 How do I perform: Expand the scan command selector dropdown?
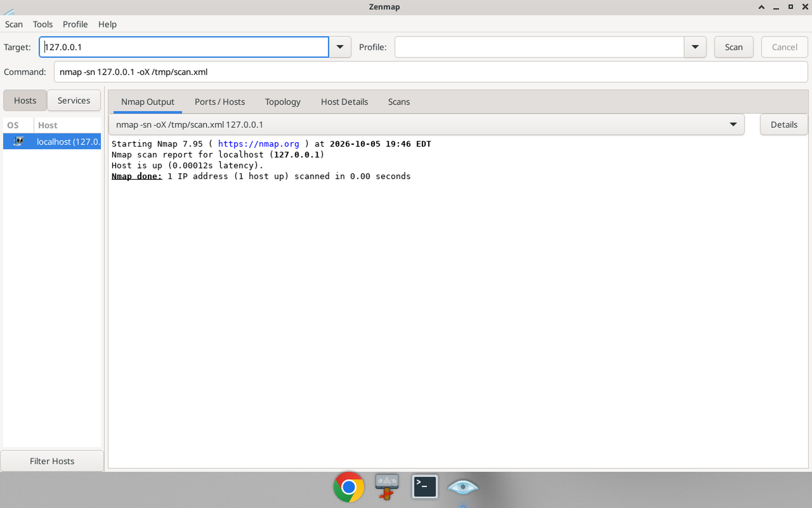[733, 125]
